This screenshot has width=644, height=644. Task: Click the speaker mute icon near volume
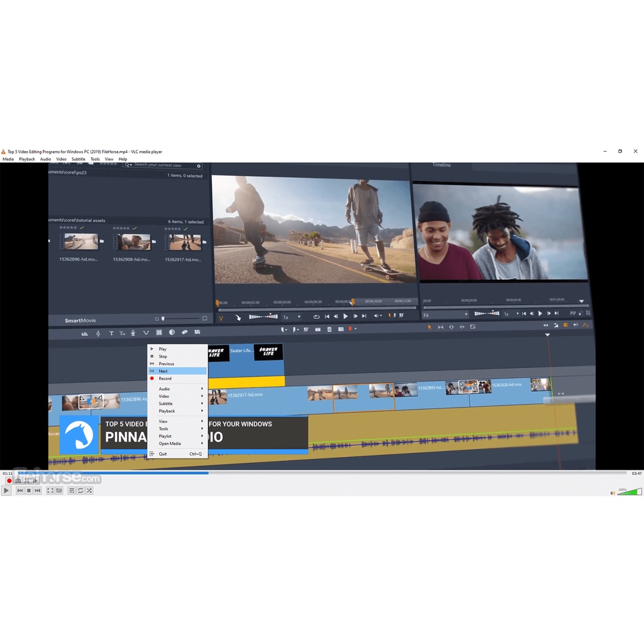(613, 493)
